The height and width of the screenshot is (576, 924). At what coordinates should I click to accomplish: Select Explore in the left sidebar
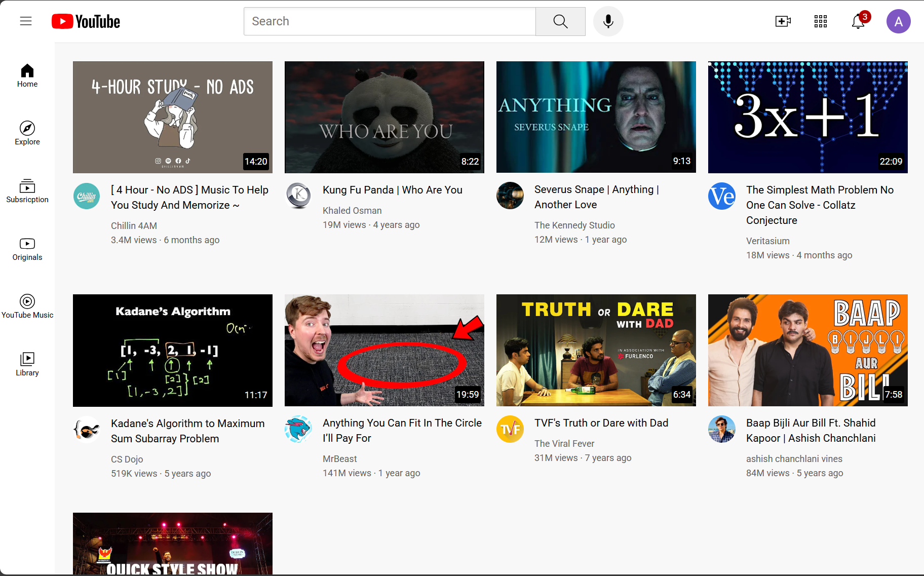click(27, 133)
